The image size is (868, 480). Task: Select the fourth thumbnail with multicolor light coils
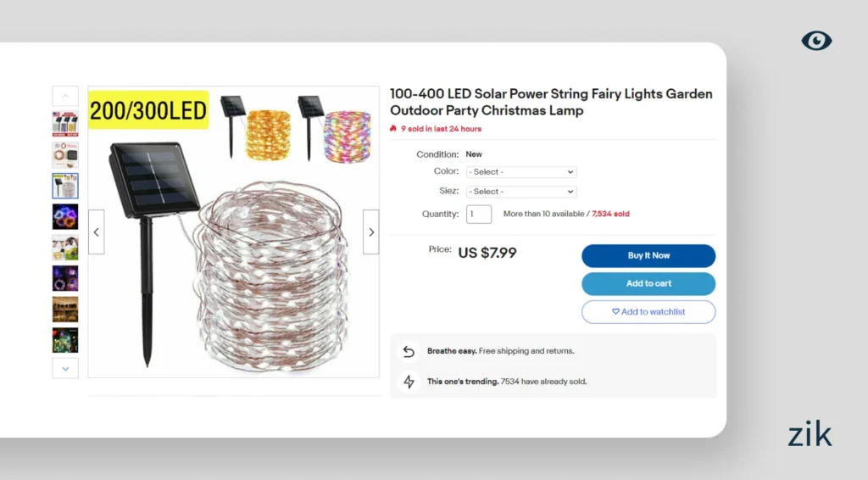point(65,216)
